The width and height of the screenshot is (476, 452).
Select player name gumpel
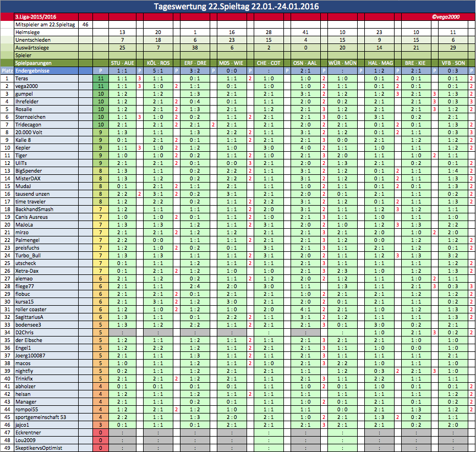tap(24, 94)
